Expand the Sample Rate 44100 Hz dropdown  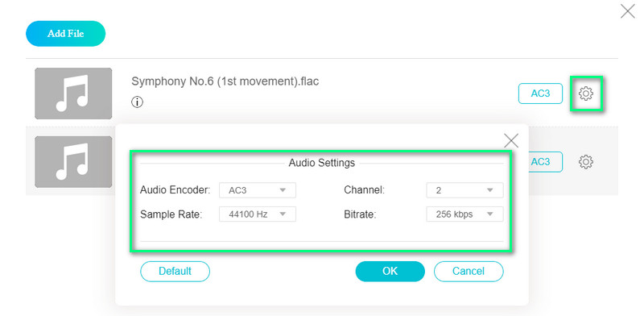[257, 214]
